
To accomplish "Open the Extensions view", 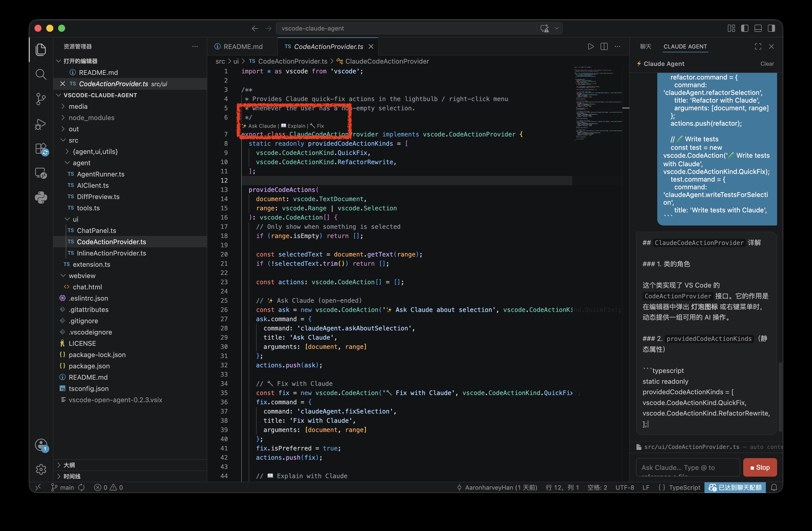I will tap(42, 149).
